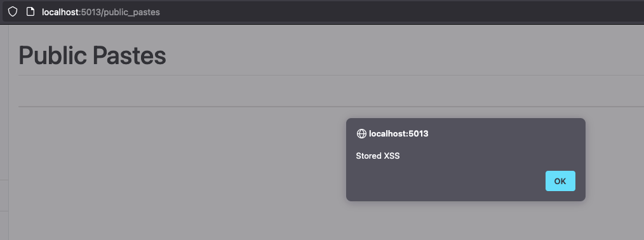The height and width of the screenshot is (240, 644).
Task: Click the tracking protection shield icon
Action: [13, 11]
